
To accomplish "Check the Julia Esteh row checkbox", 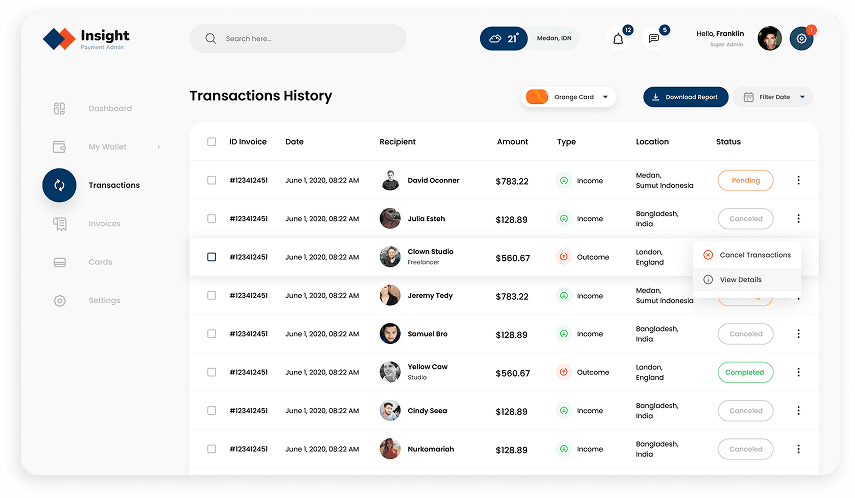I will click(x=212, y=219).
